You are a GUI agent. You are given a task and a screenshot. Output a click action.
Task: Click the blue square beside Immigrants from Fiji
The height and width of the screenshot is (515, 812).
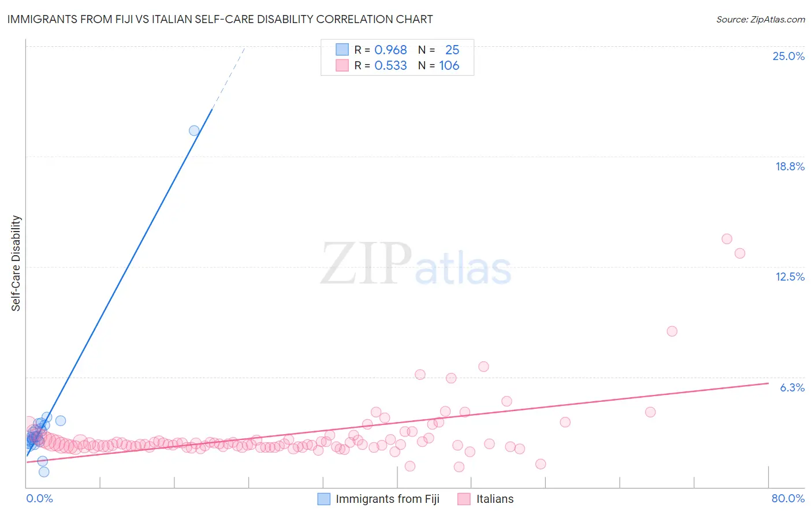click(324, 499)
